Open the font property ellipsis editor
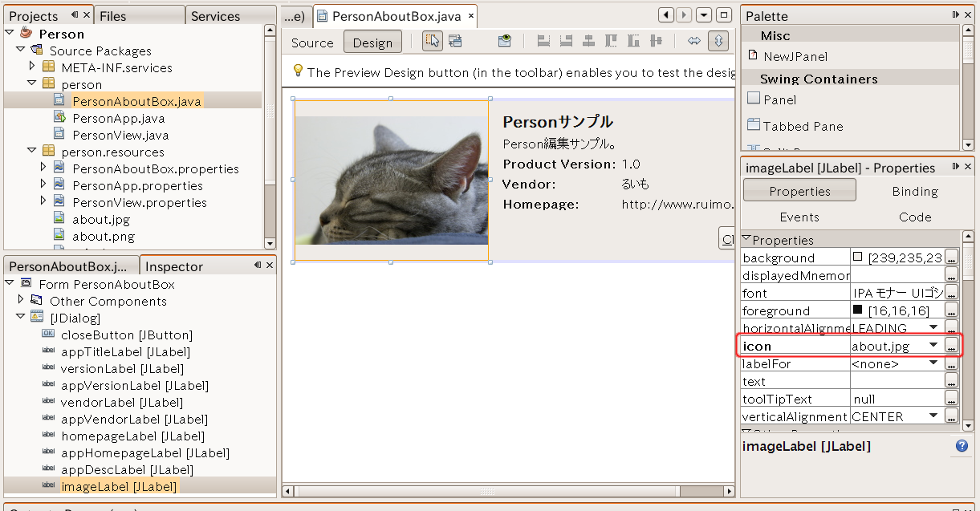The width and height of the screenshot is (980, 511). (951, 293)
